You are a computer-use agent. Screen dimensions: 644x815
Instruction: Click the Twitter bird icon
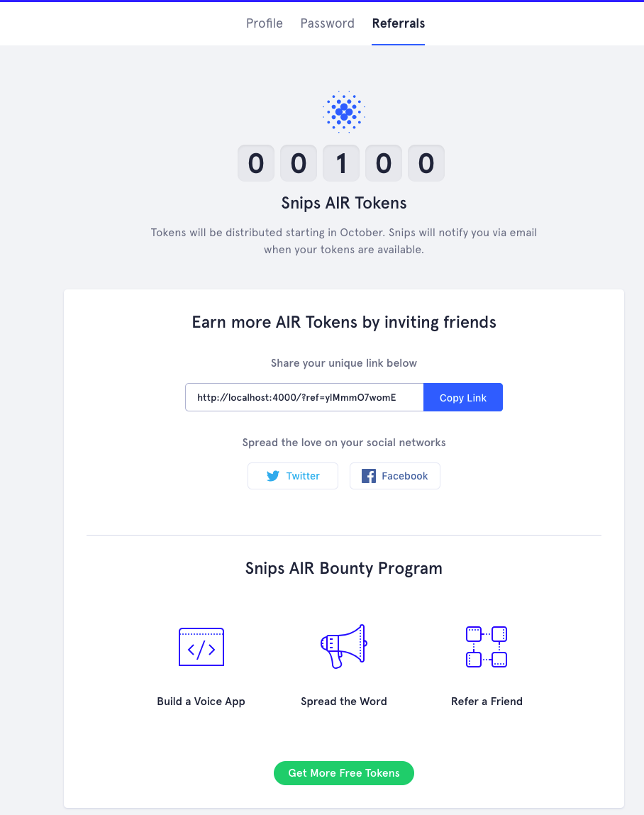click(x=273, y=476)
